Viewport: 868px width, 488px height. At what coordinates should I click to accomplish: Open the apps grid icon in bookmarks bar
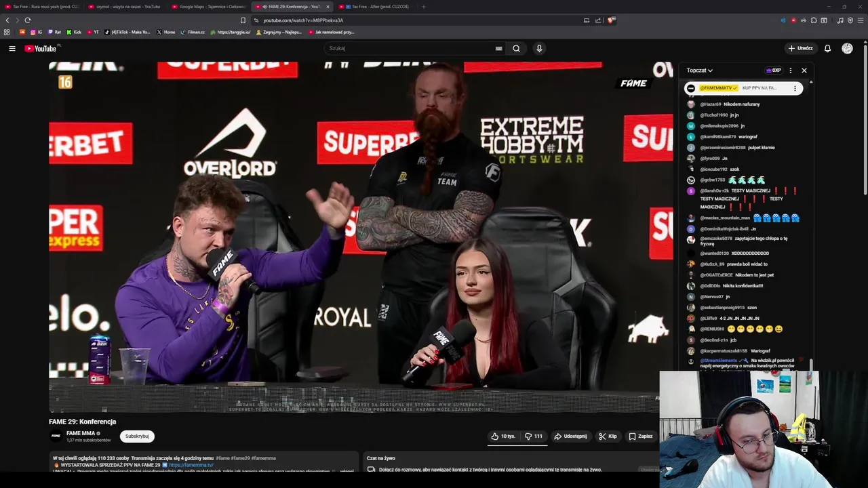click(x=7, y=32)
